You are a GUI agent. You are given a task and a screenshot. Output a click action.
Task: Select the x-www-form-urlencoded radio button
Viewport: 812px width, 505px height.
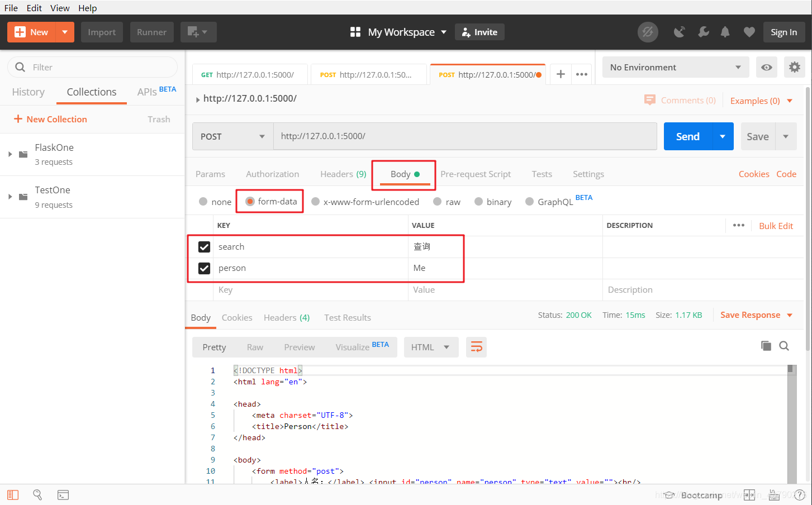click(x=316, y=202)
